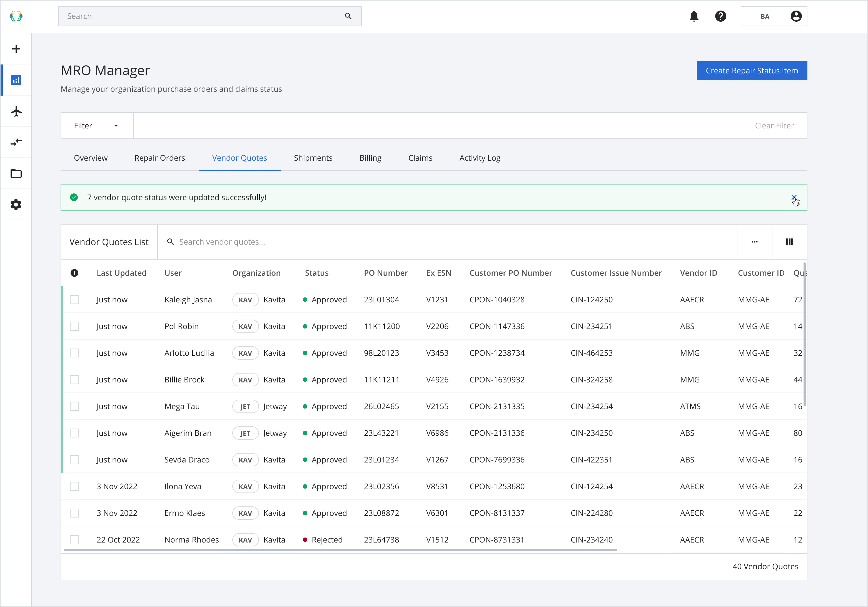Image resolution: width=868 pixels, height=607 pixels.
Task: Click the app logo in the top-left corner
Action: coord(16,16)
